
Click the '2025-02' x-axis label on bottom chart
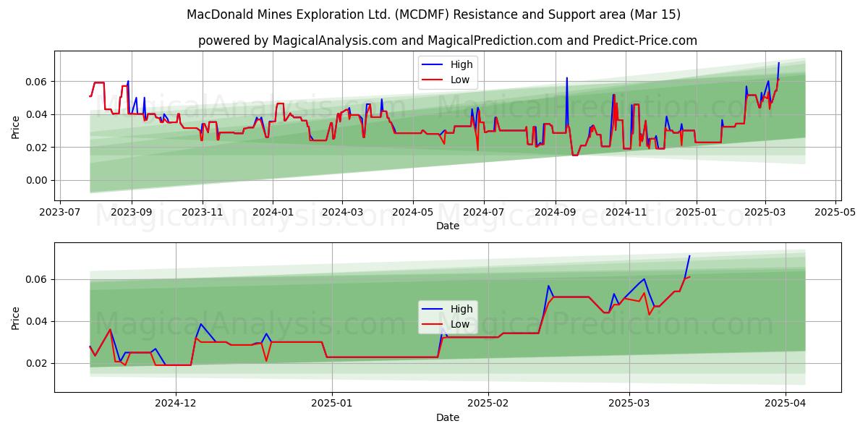(x=489, y=404)
